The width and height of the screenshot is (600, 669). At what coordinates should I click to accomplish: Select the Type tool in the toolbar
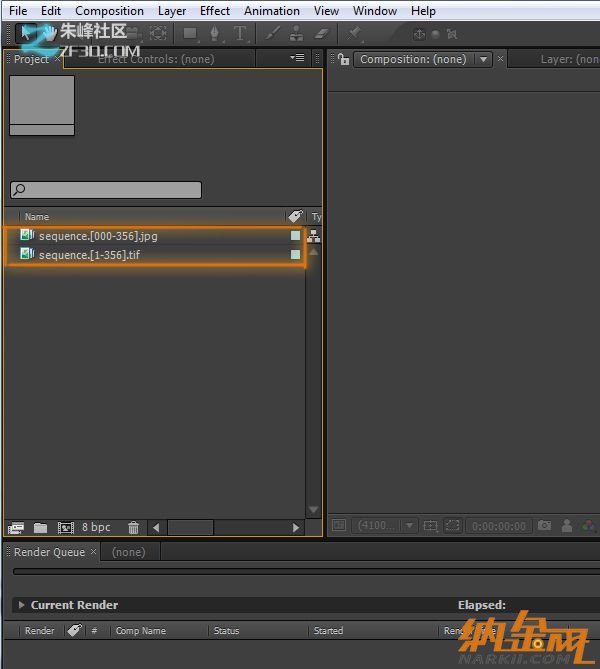(x=240, y=33)
